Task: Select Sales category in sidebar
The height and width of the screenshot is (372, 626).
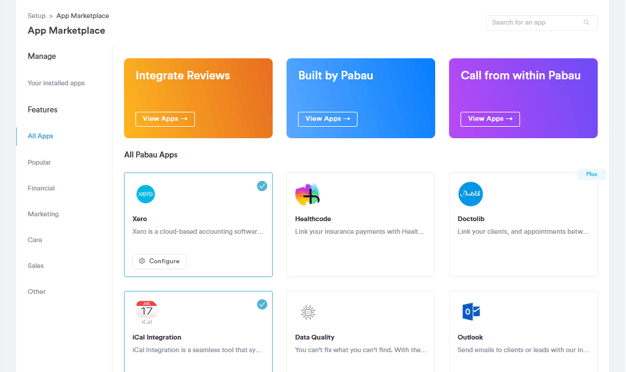Action: coord(36,266)
